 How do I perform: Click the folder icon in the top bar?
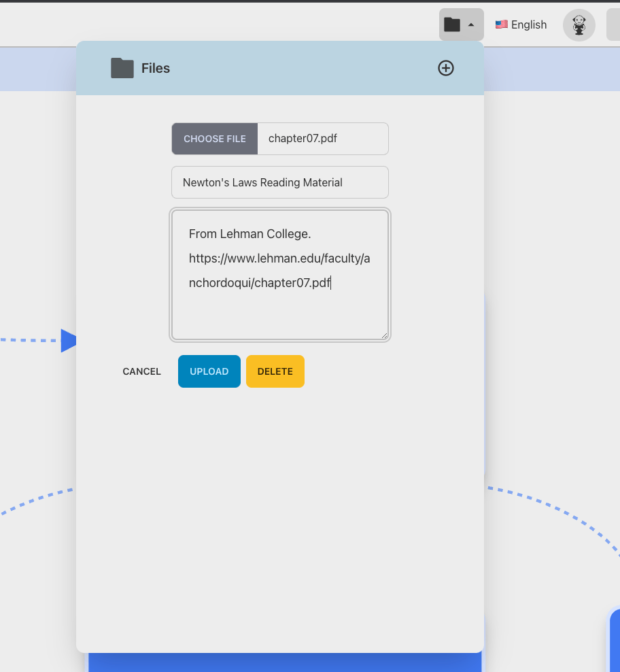coord(452,24)
